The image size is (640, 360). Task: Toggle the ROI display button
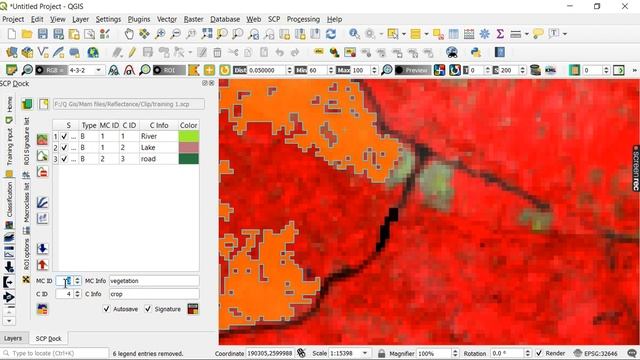(169, 70)
